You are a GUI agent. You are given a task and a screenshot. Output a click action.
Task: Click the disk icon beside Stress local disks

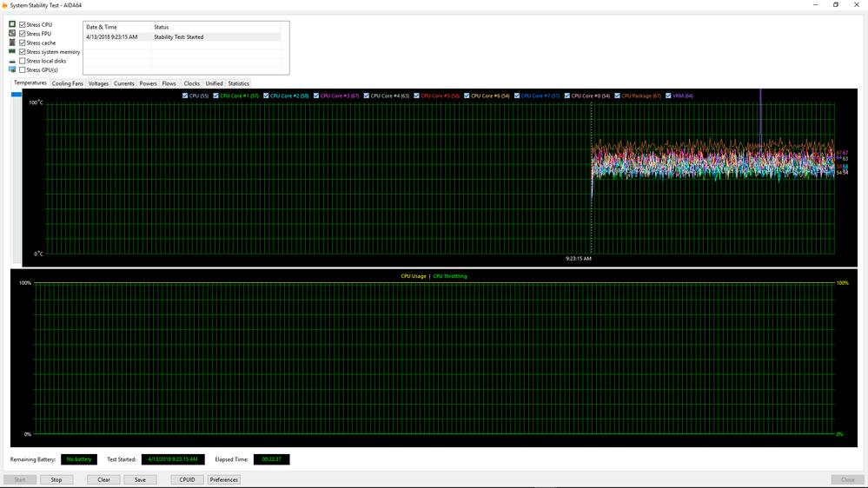tap(12, 61)
